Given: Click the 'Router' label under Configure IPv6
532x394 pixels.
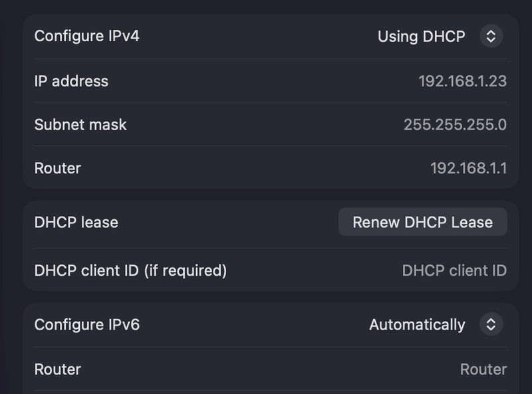Looking at the screenshot, I should coord(58,369).
